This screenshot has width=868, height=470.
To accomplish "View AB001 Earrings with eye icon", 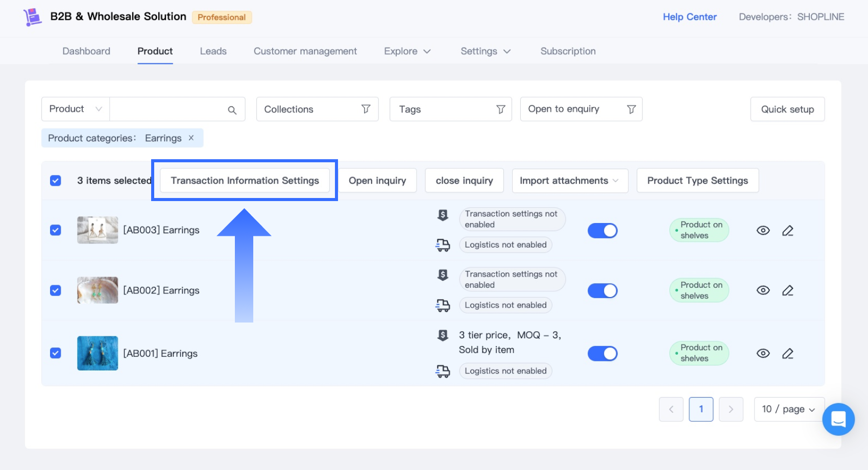I will (x=763, y=353).
